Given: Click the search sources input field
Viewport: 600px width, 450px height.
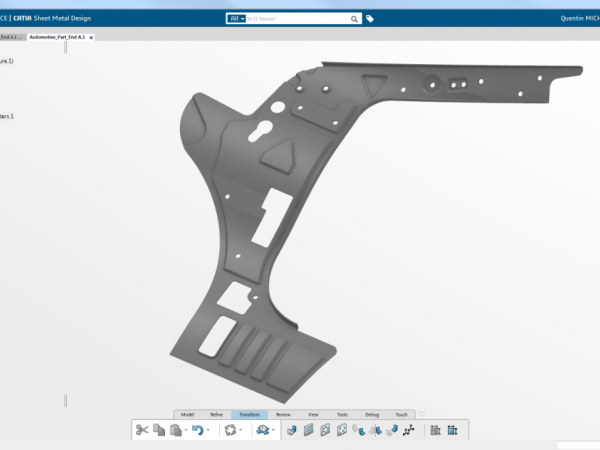Looking at the screenshot, I should point(298,19).
